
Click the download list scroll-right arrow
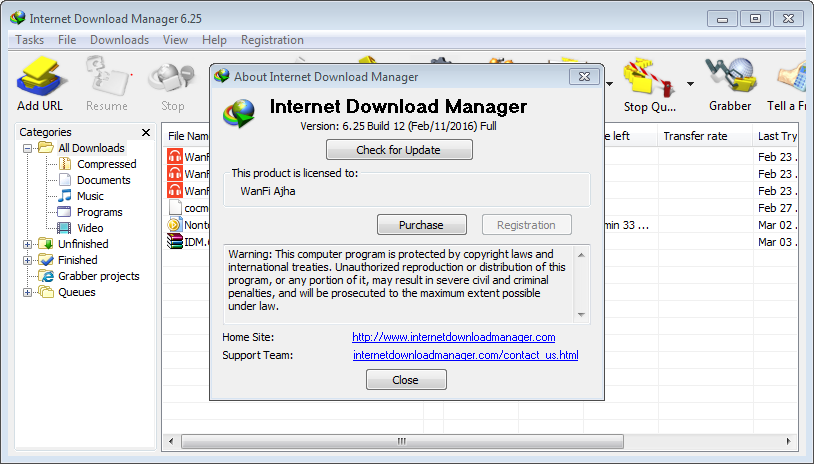point(789,441)
